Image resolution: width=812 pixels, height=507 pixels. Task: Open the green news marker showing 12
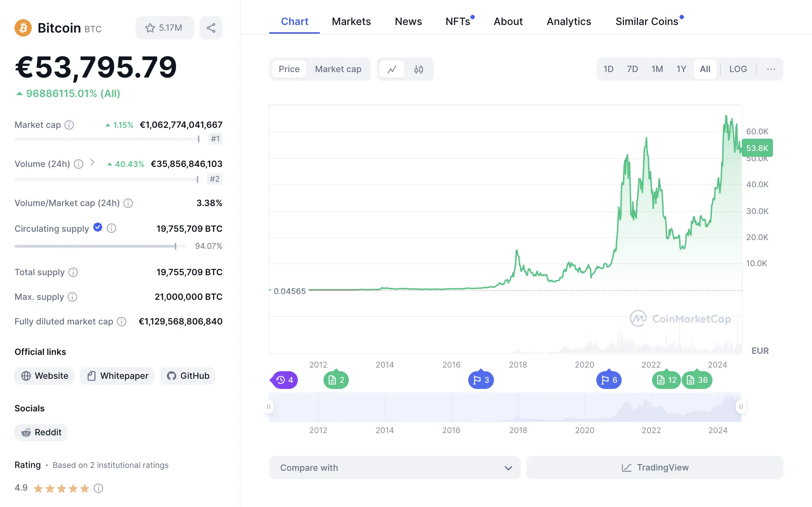[667, 380]
